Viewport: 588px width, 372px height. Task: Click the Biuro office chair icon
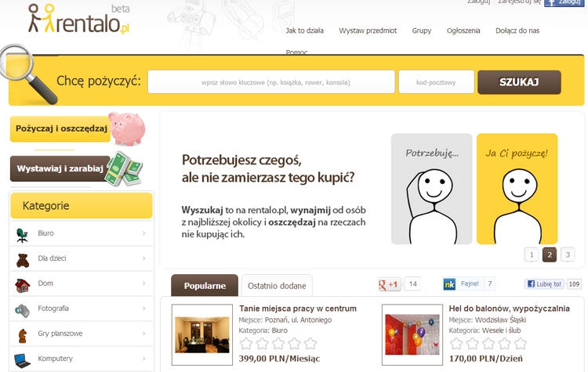pos(23,233)
